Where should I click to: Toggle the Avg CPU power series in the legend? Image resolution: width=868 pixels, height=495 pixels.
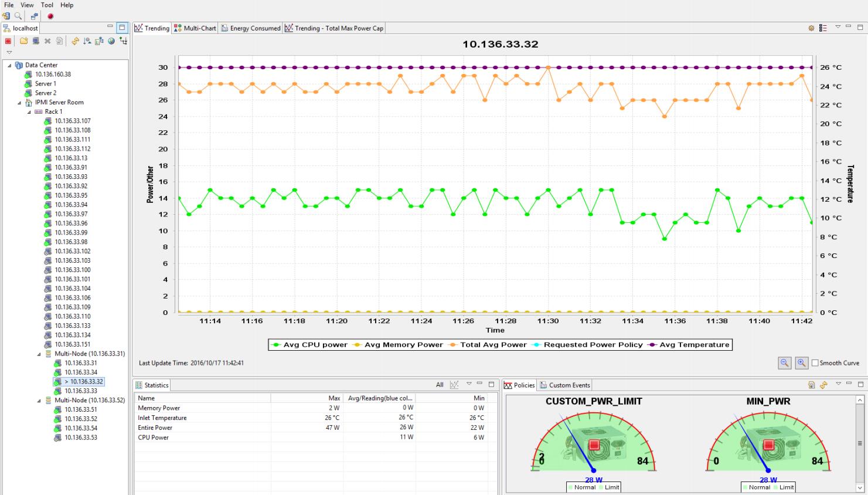tap(311, 345)
